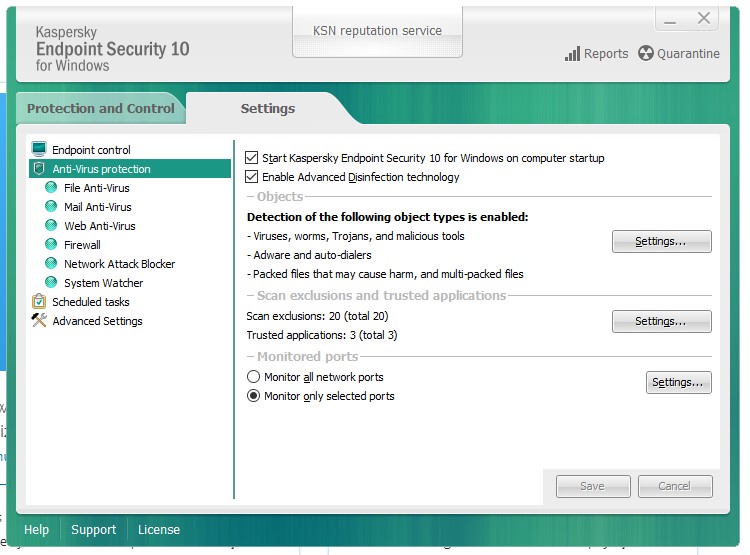Open Web Anti-Virus settings section

(x=99, y=226)
